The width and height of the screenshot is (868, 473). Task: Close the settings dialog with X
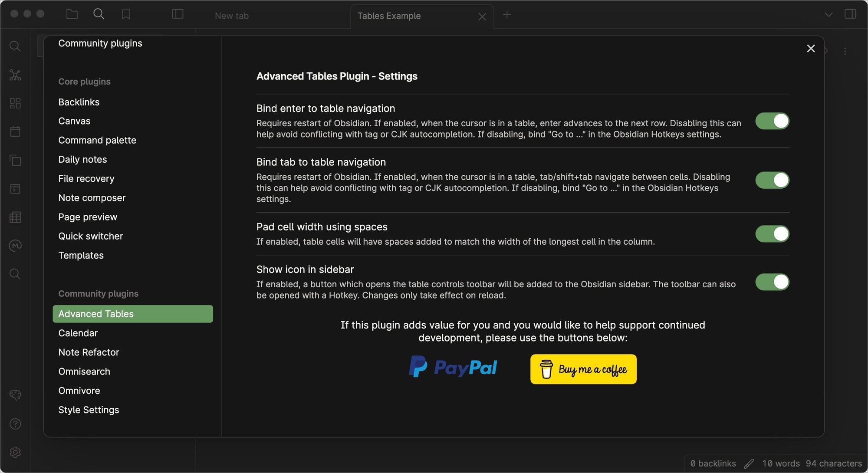tap(811, 49)
